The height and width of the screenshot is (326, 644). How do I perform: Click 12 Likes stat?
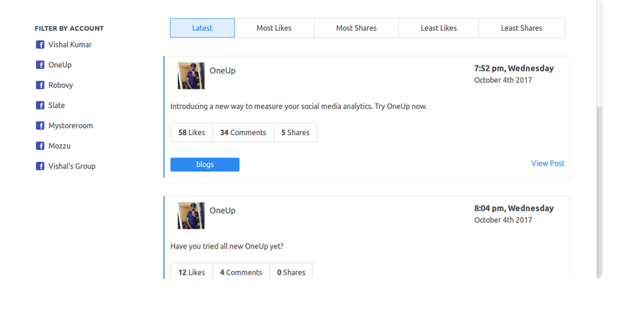tap(191, 272)
